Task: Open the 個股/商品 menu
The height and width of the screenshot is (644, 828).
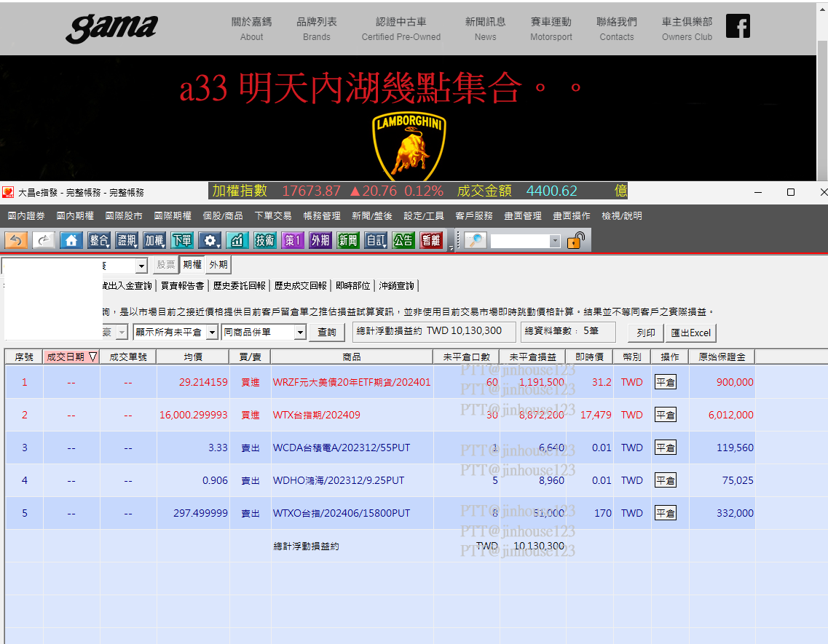Action: pyautogui.click(x=223, y=216)
